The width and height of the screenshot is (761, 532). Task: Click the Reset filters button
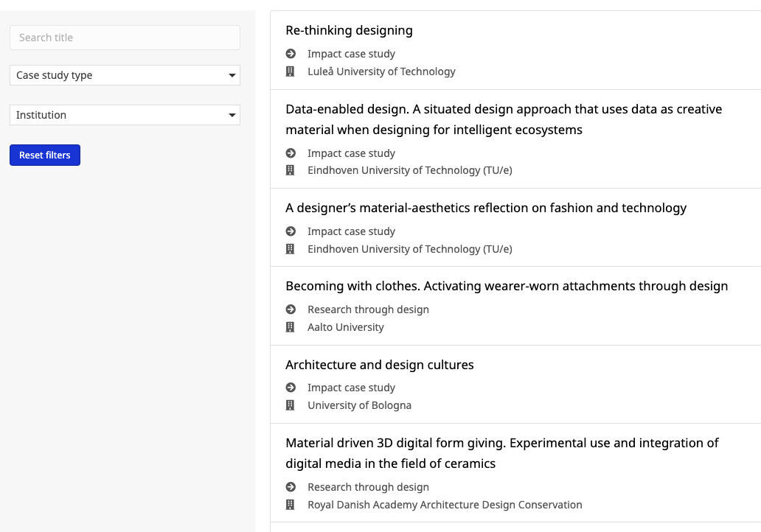coord(45,155)
